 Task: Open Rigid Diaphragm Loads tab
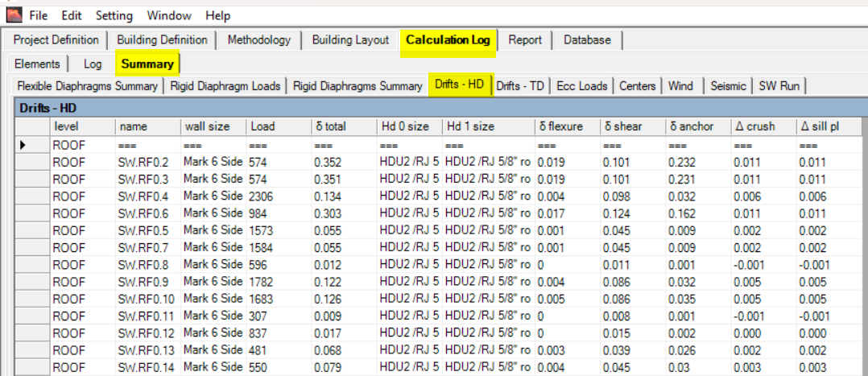pyautogui.click(x=225, y=86)
